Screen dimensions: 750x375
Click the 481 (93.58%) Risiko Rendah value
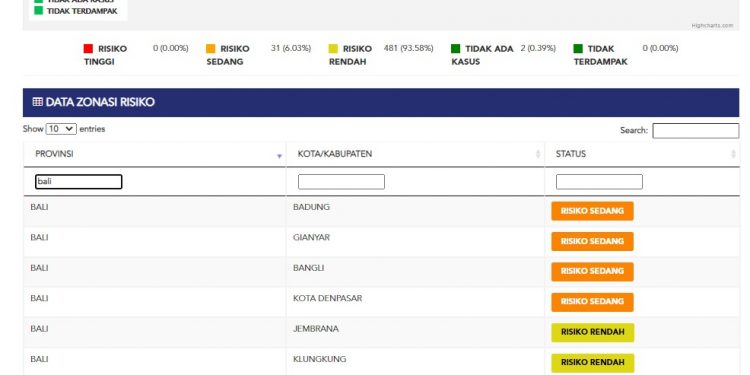pos(408,48)
